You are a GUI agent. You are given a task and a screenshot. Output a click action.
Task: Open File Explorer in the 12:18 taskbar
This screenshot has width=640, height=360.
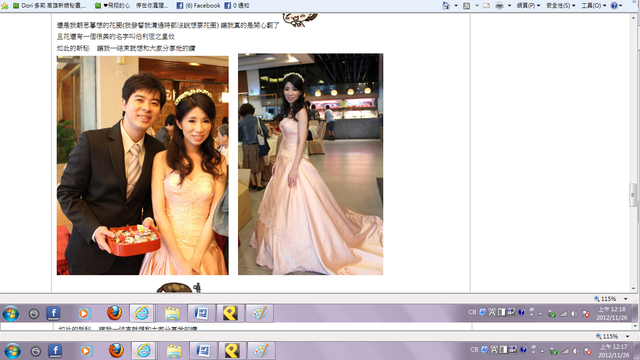click(172, 313)
